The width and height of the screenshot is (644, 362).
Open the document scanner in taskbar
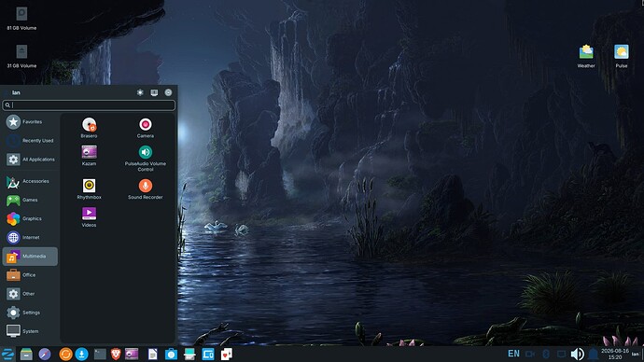[189, 354]
